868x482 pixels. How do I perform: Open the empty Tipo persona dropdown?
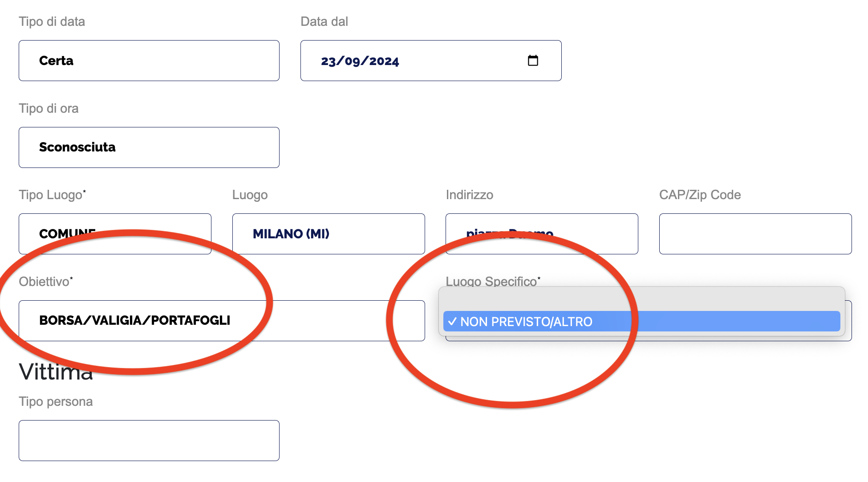pyautogui.click(x=149, y=441)
